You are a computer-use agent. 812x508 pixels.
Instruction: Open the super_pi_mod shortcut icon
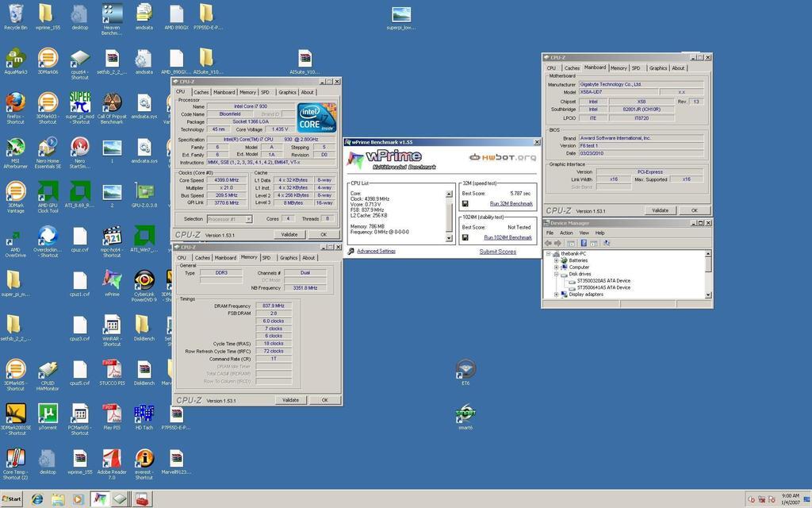[x=80, y=108]
